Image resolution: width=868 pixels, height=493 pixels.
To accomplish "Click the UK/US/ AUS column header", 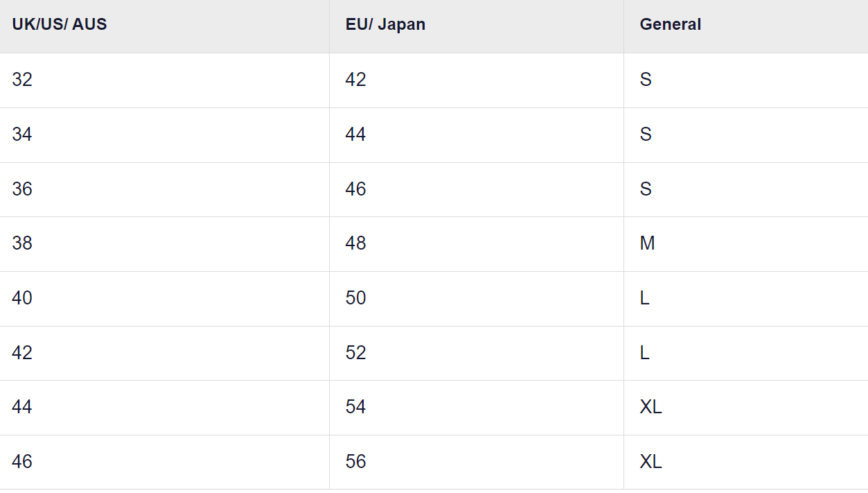I will (60, 24).
